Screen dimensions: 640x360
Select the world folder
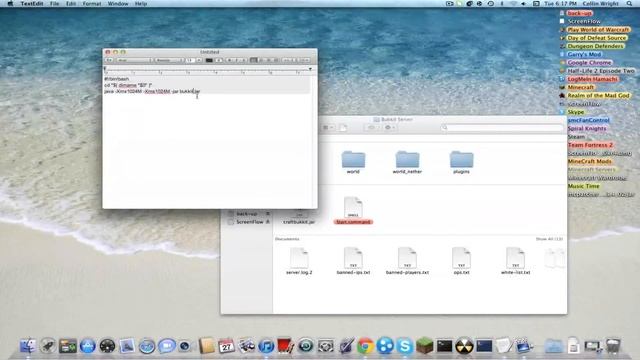point(353,162)
